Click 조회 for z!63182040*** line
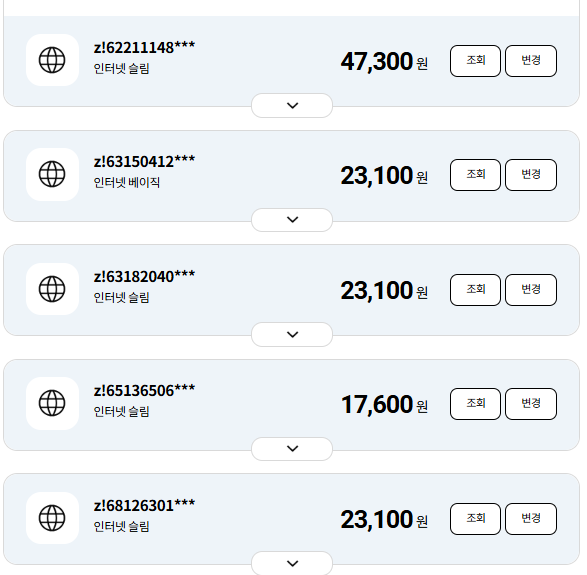Image resolution: width=587 pixels, height=575 pixels. 475,290
